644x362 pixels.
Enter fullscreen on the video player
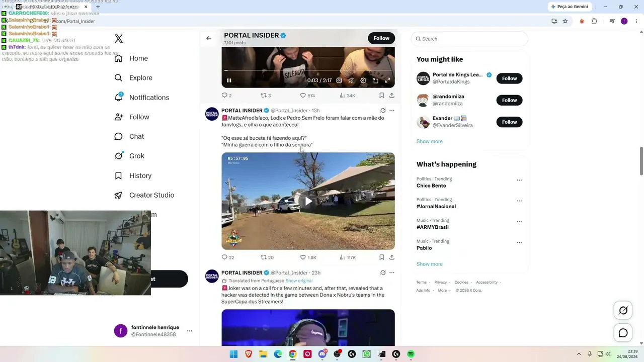pyautogui.click(x=387, y=80)
